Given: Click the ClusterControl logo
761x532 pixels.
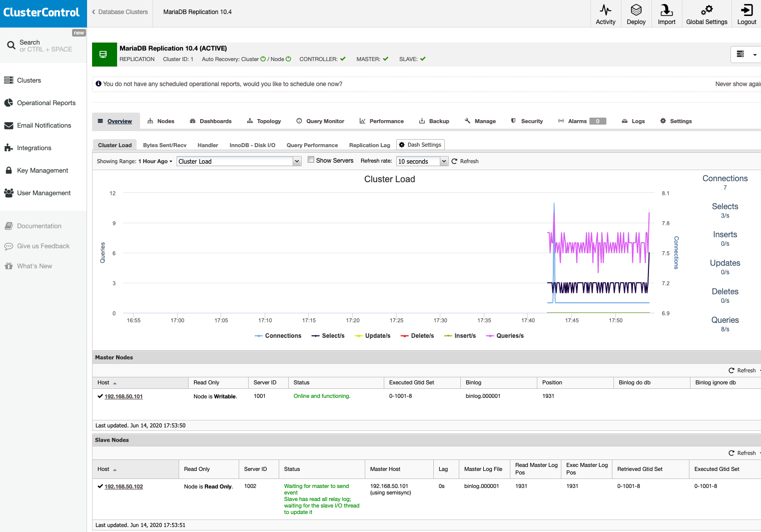Looking at the screenshot, I should 42,13.
